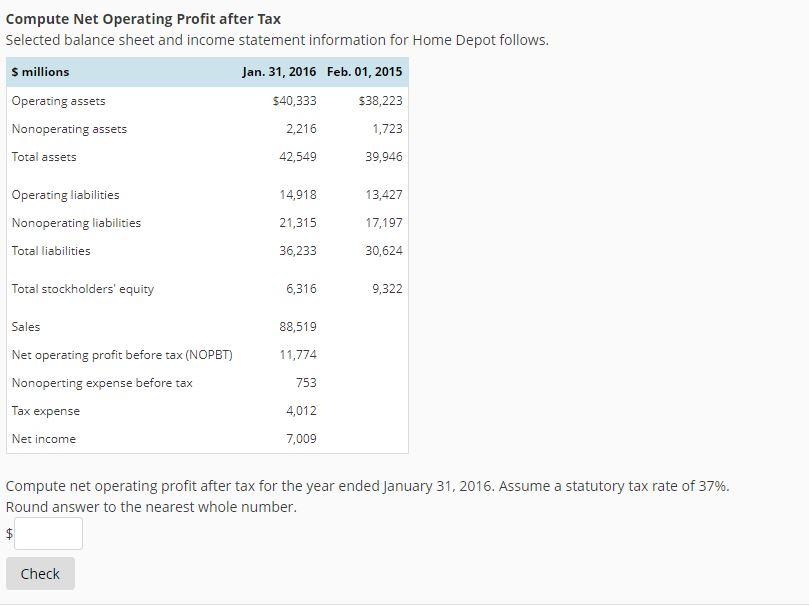This screenshot has width=809, height=607.
Task: Select the Operating assets value $40,333
Action: coord(294,100)
